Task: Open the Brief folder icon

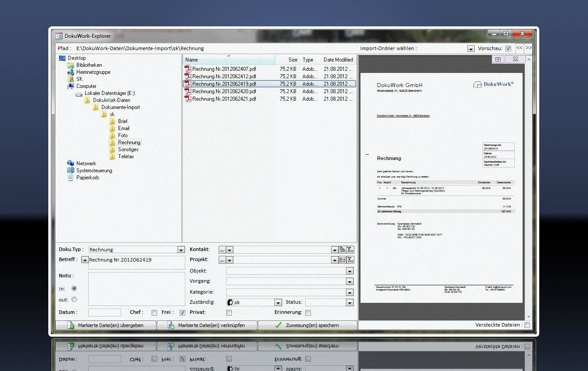Action: (x=112, y=121)
